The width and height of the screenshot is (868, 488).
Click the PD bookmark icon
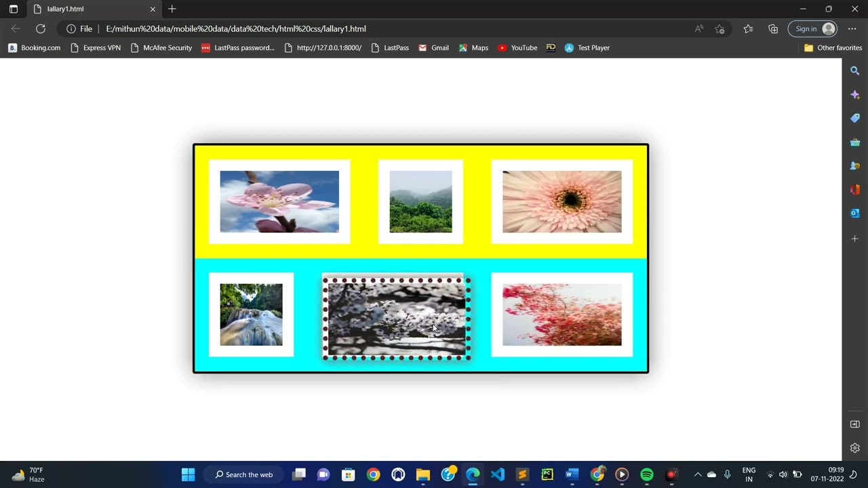[551, 47]
